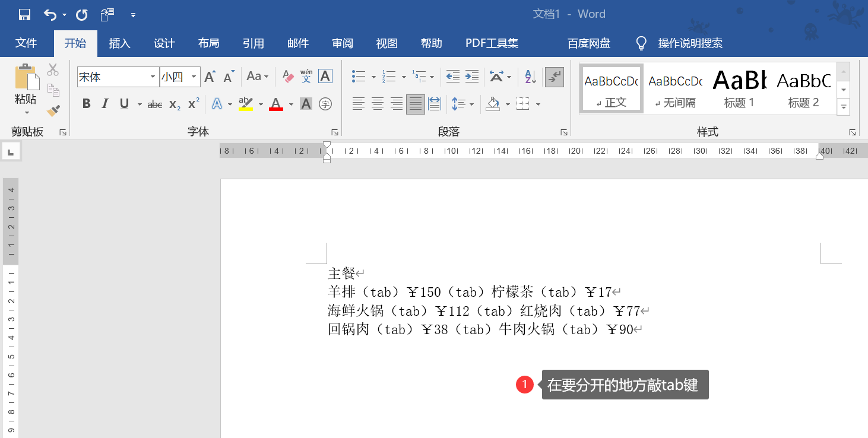Switch to the 插入 ribbon tab
868x438 pixels.
[x=119, y=43]
